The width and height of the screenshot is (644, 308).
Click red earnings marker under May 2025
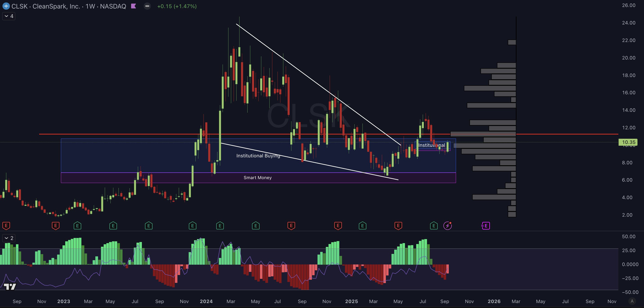pyautogui.click(x=398, y=226)
